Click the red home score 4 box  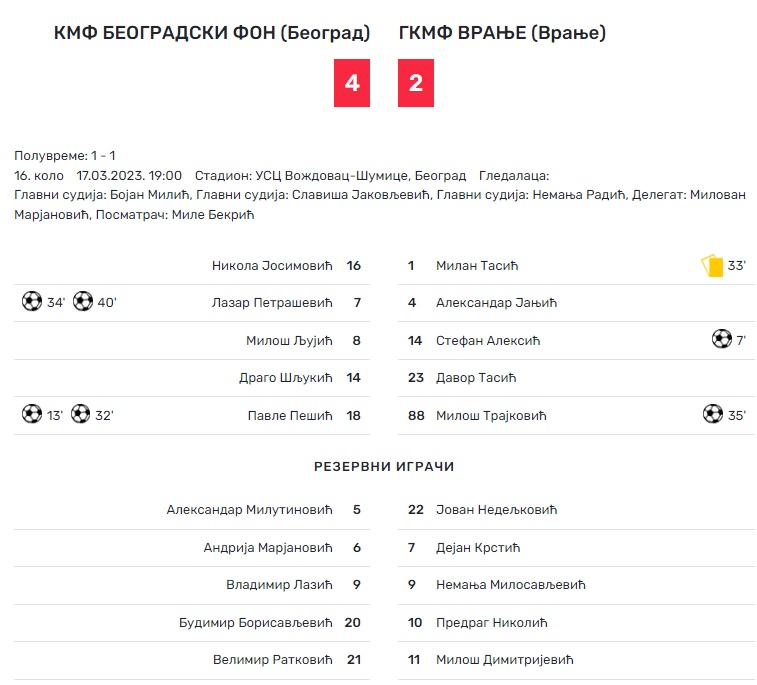click(x=352, y=83)
